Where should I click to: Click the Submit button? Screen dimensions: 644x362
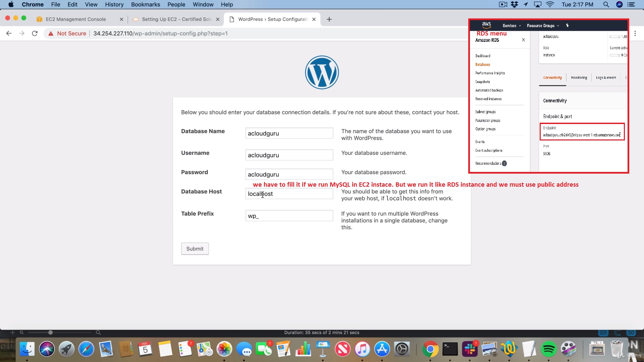pyautogui.click(x=195, y=249)
